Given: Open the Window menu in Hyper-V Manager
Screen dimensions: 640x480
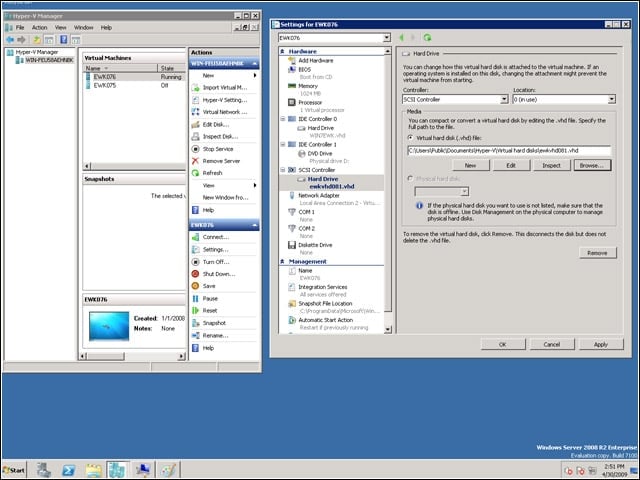Looking at the screenshot, I should pyautogui.click(x=84, y=27).
